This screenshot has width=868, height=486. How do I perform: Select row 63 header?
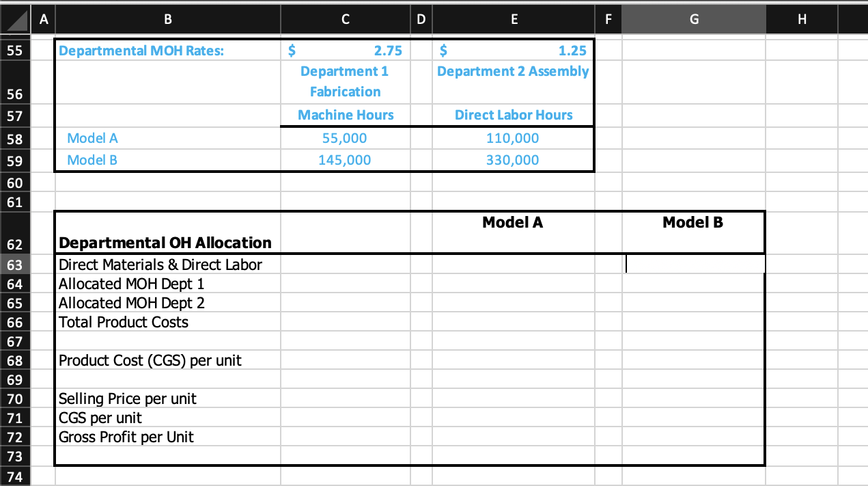(16, 265)
